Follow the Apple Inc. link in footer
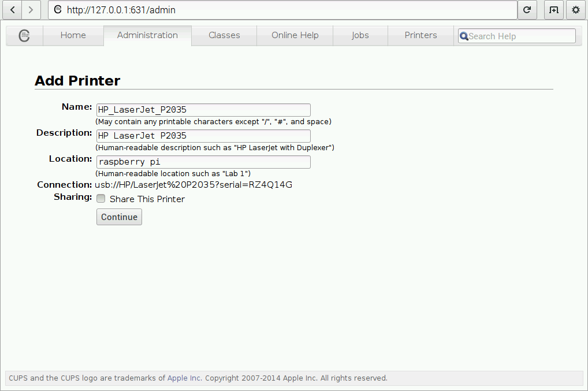This screenshot has height=391, width=588. pos(184,378)
